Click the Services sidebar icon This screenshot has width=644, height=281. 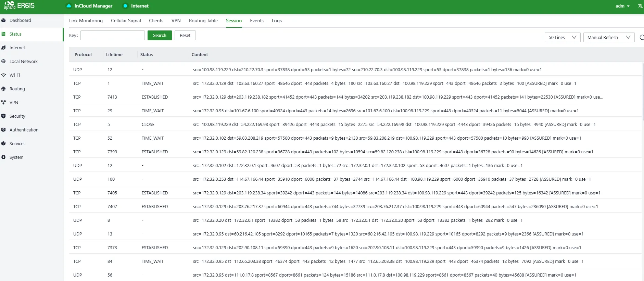pos(3,143)
